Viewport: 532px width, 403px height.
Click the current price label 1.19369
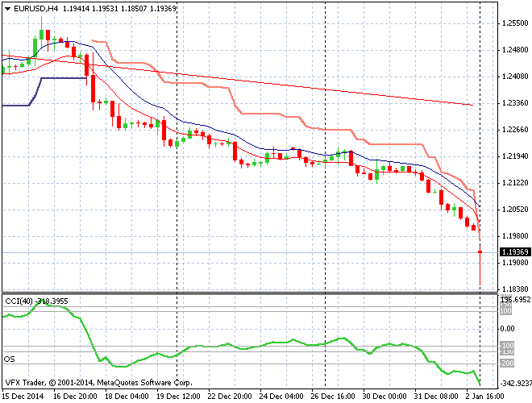(514, 252)
